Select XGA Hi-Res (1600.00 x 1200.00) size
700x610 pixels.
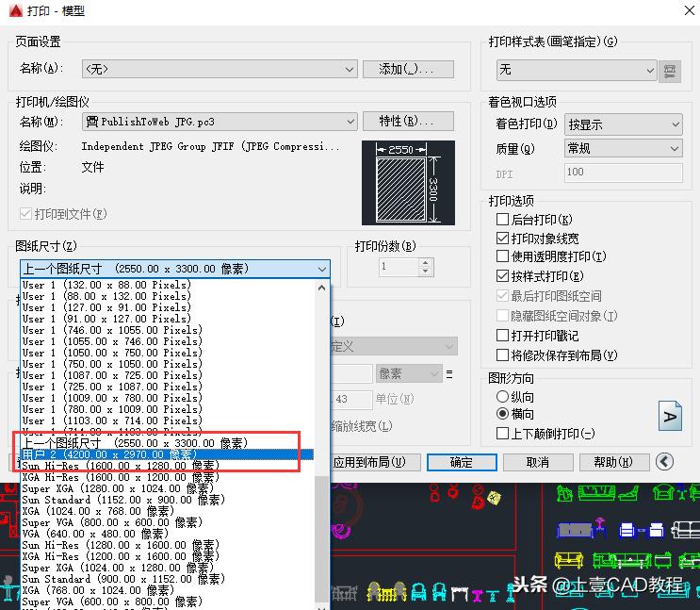coord(168,477)
